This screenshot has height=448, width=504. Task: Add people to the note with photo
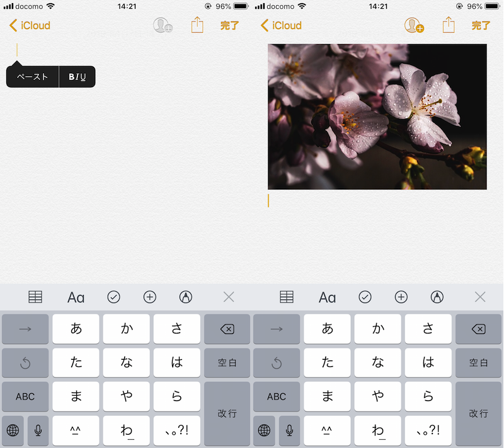coord(414,25)
